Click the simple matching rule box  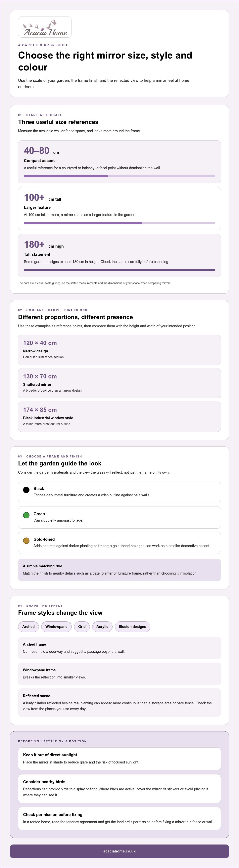click(x=119, y=570)
